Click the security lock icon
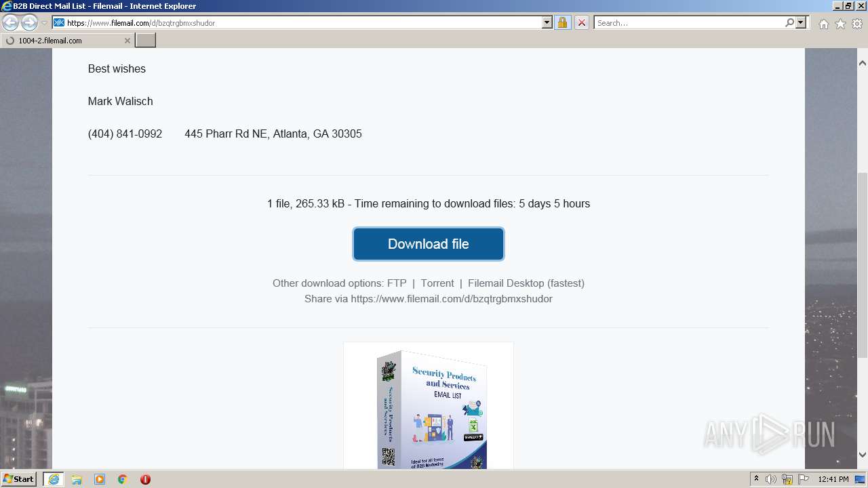The image size is (868, 488). point(562,22)
